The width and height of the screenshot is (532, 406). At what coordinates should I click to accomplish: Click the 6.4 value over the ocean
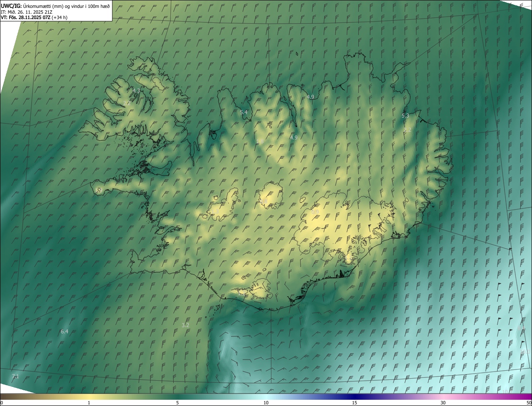tap(64, 331)
